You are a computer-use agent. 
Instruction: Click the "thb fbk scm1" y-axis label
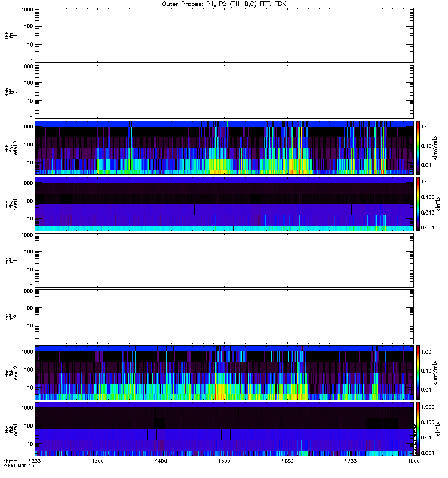pyautogui.click(x=11, y=204)
